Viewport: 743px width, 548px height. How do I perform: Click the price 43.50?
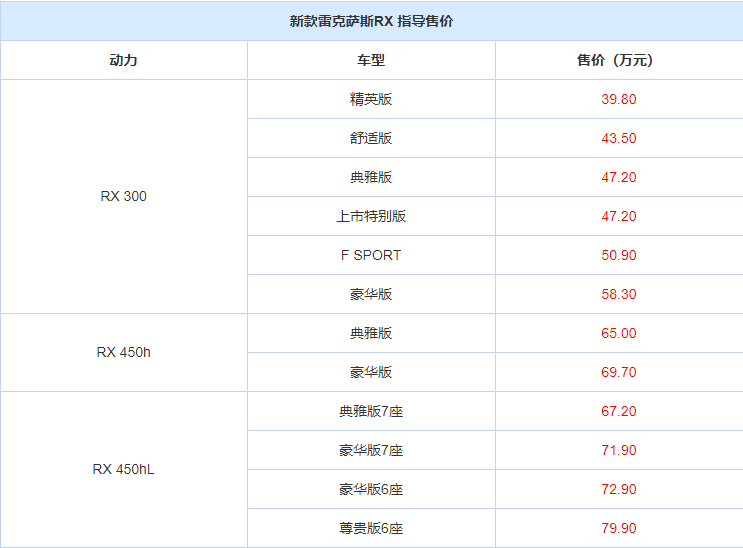(619, 138)
